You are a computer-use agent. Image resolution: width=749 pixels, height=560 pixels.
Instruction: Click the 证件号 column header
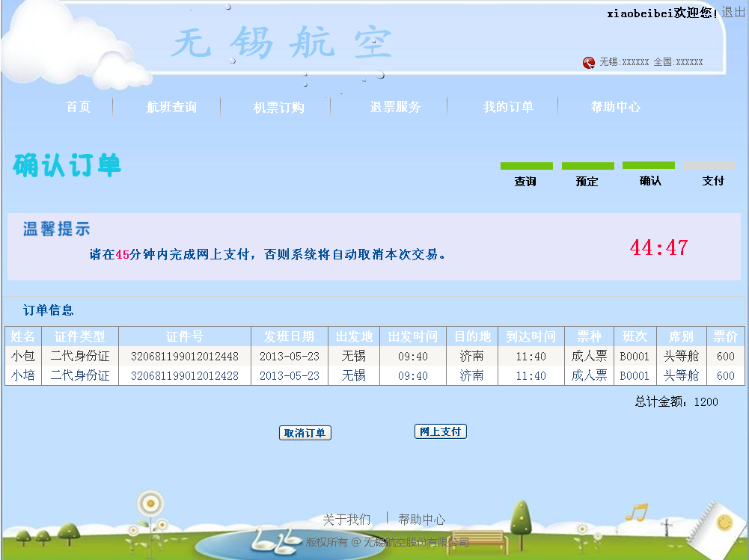[x=185, y=336]
